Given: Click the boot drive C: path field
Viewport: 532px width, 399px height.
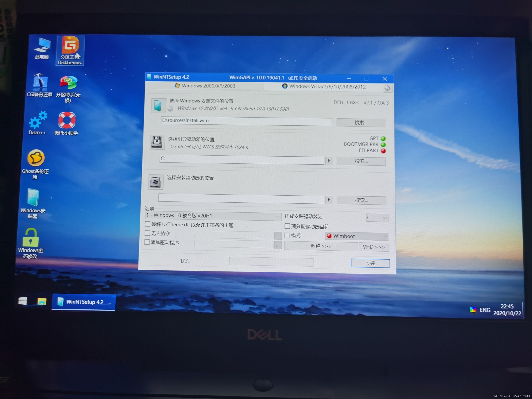Looking at the screenshot, I should tap(242, 159).
